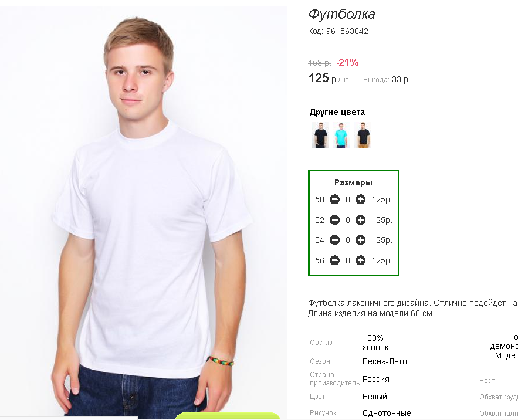Open the main white t-shirt product photo
518x420 pixels.
143,212
